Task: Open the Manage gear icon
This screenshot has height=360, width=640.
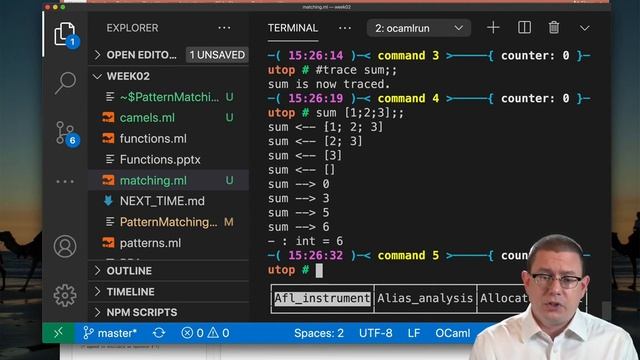Action: [x=65, y=295]
